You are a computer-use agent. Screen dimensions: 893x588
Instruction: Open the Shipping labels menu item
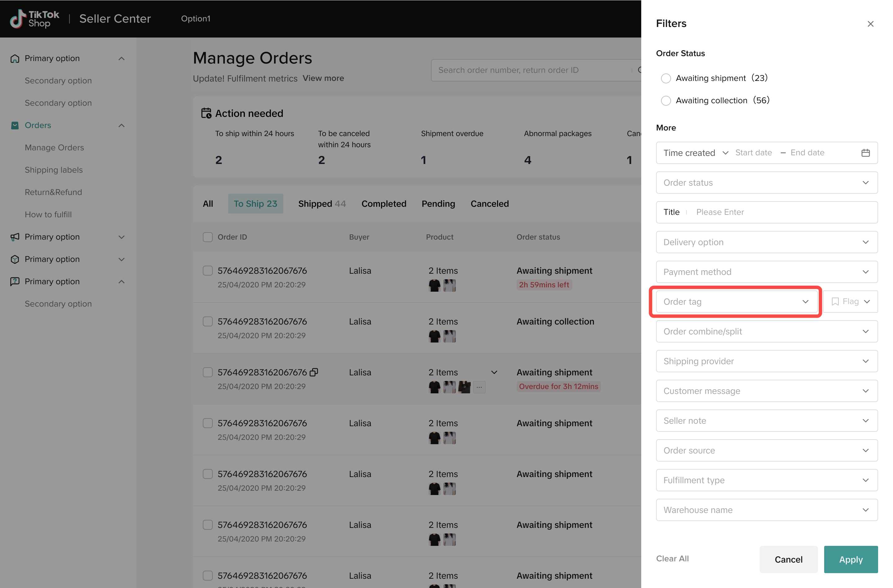click(x=54, y=170)
